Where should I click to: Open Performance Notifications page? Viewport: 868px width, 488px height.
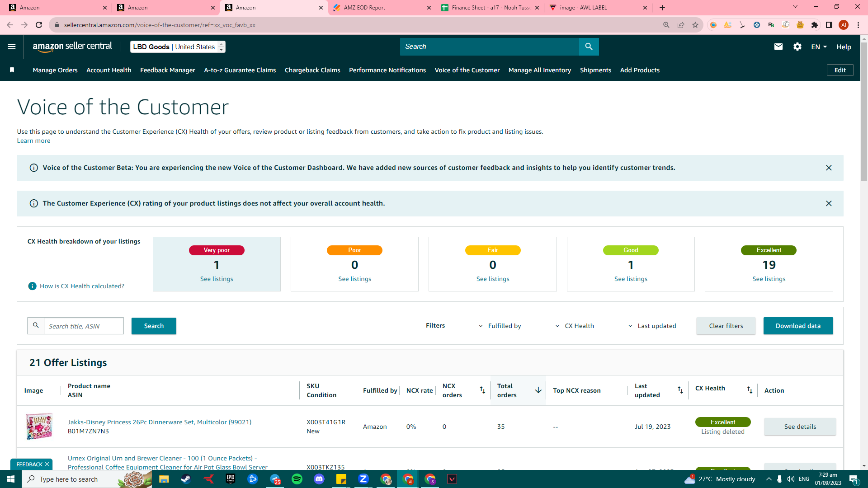pos(387,70)
